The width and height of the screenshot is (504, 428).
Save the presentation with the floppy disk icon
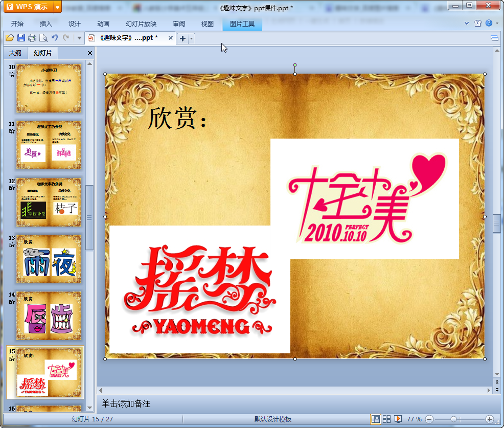coord(21,38)
